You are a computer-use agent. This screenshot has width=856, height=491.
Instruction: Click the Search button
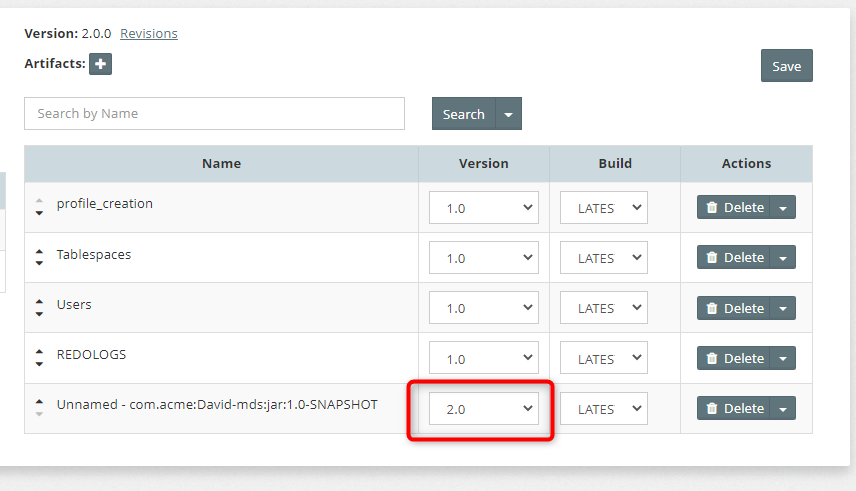[x=463, y=114]
